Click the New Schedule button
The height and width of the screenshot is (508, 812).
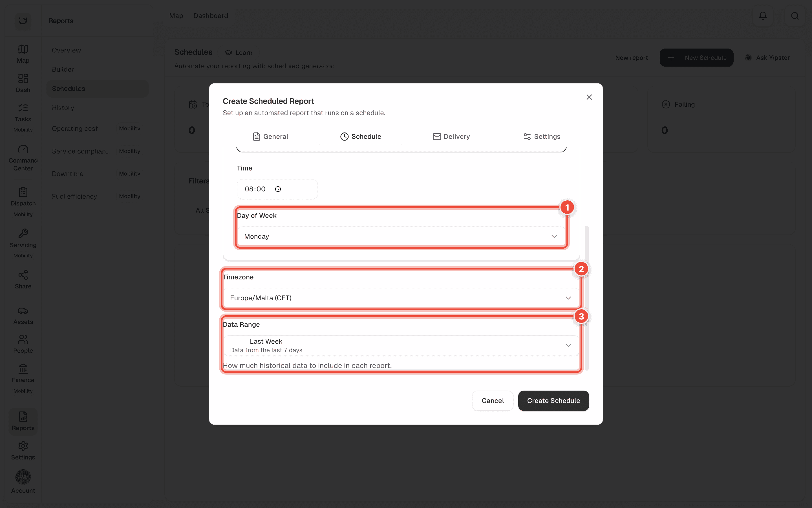(x=696, y=58)
